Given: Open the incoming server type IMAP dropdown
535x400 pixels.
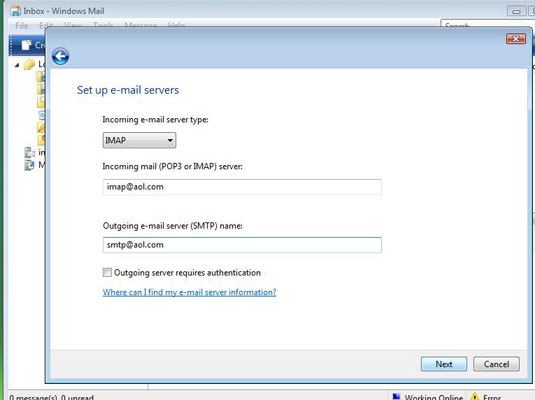Looking at the screenshot, I should click(x=139, y=140).
